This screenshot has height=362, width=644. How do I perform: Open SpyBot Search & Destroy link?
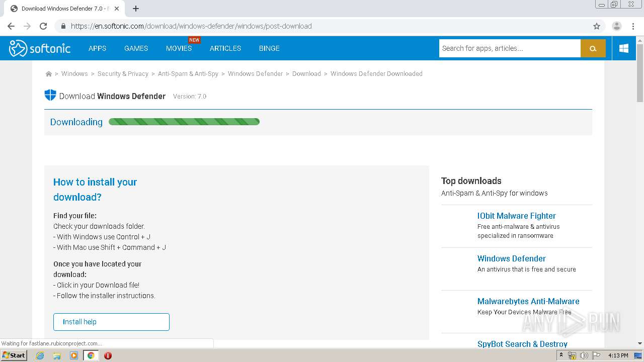[522, 344]
